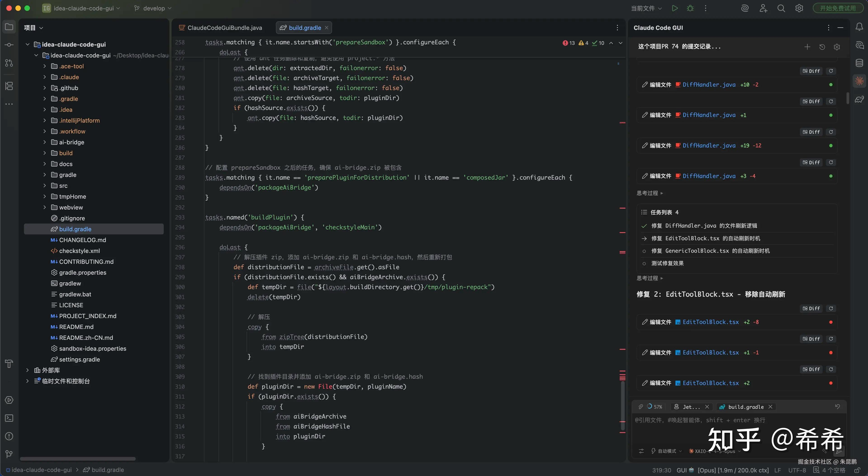Open the 项目 view dropdown
Viewport: 868px width, 476px height.
pos(33,28)
